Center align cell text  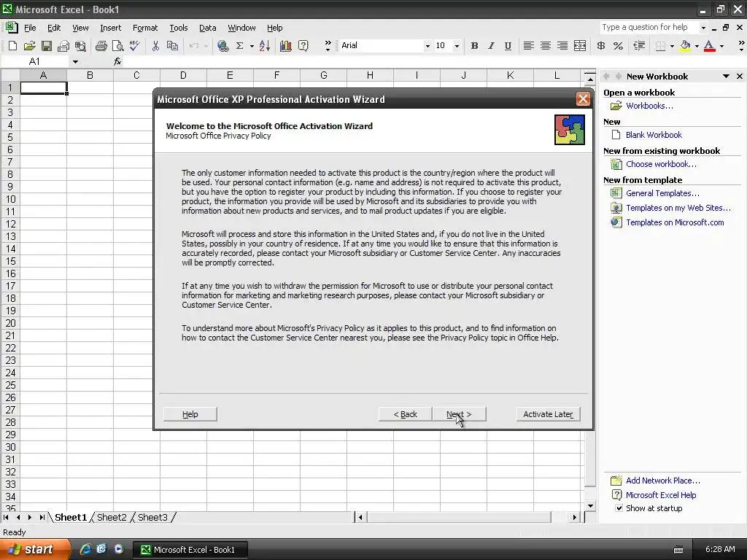tap(546, 46)
